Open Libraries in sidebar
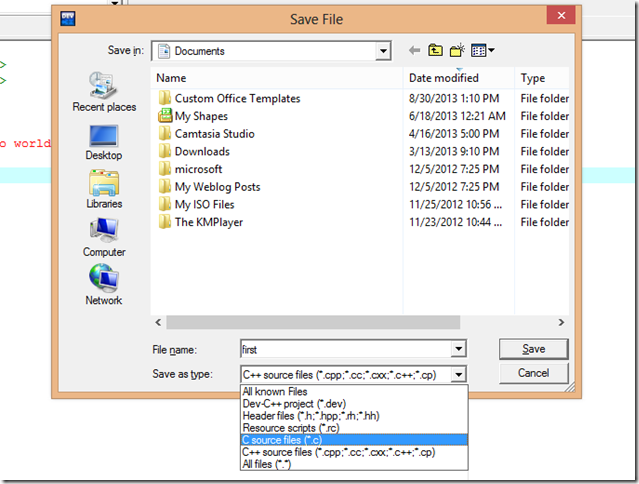 [x=104, y=189]
